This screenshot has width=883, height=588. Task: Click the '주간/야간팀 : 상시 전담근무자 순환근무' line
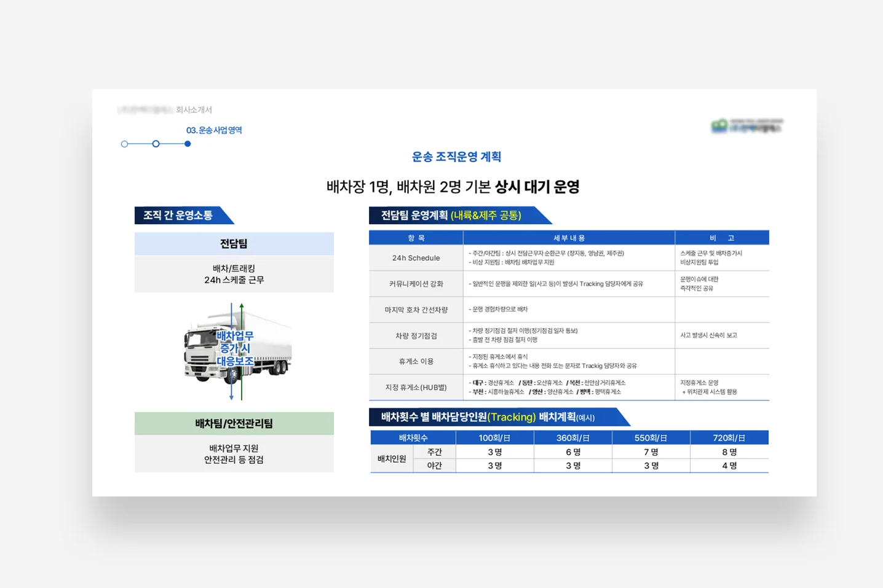[546, 253]
